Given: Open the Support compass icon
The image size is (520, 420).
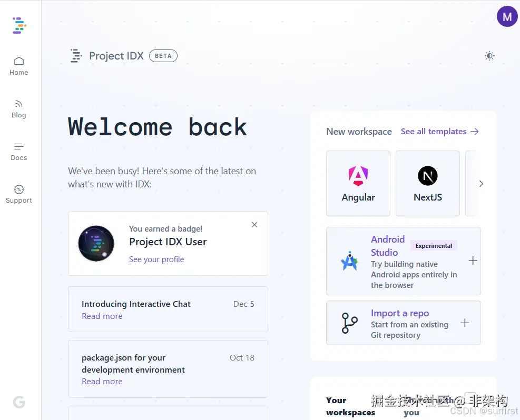Looking at the screenshot, I should click(x=19, y=189).
